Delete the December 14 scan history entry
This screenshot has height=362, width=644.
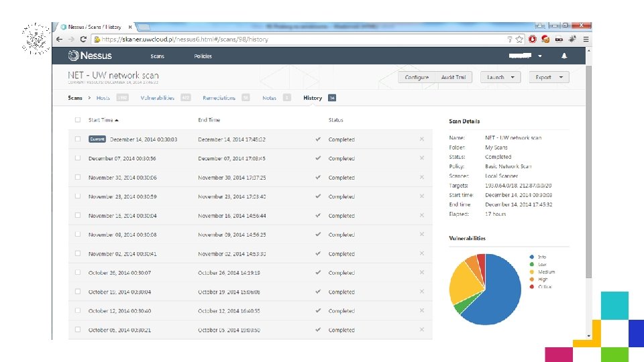coord(422,139)
